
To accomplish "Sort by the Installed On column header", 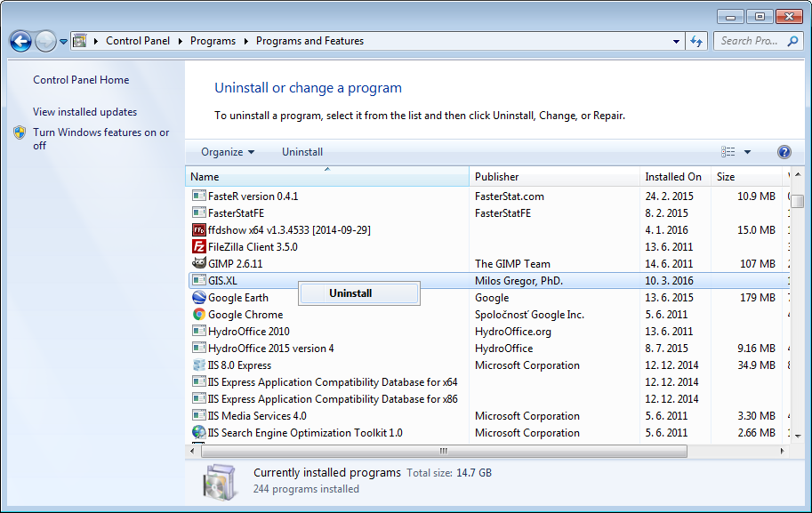I will point(675,177).
